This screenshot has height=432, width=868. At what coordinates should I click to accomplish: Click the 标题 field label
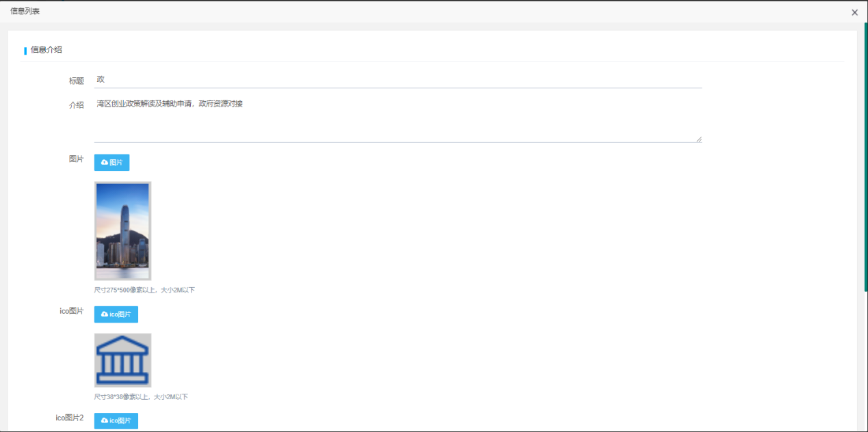(x=76, y=81)
